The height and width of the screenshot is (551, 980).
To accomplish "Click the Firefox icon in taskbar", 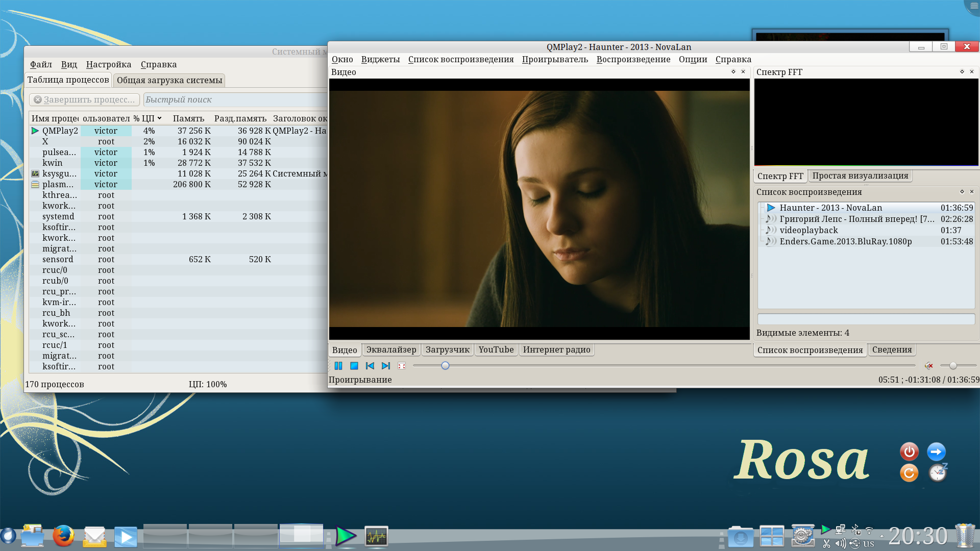I will point(63,536).
